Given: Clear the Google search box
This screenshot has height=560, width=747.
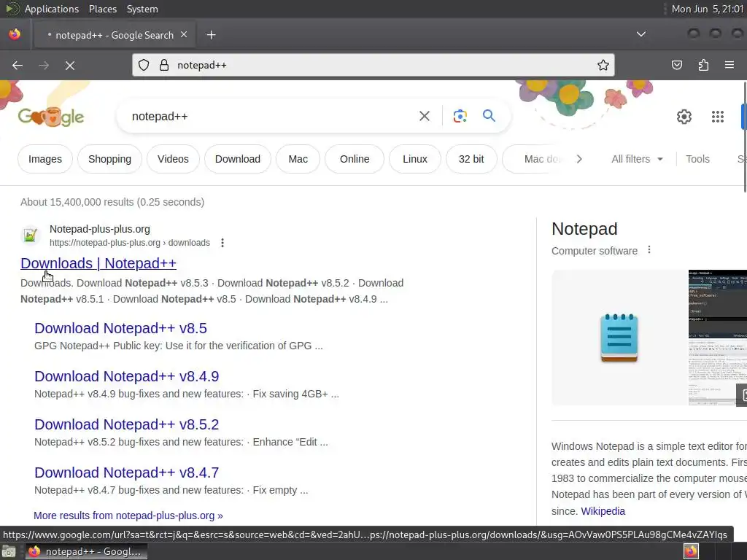Looking at the screenshot, I should 424,116.
